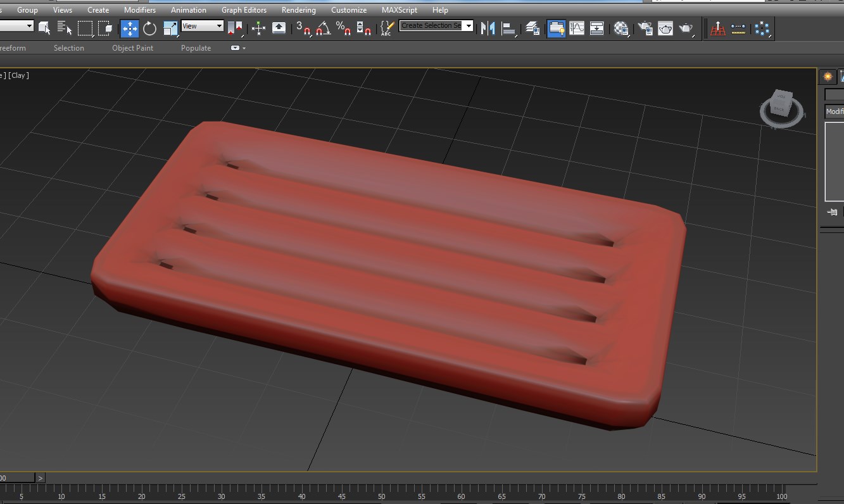Viewport: 844px width, 504px height.
Task: Click the red grid AutoGrid-style toolbar icon
Action: point(718,28)
